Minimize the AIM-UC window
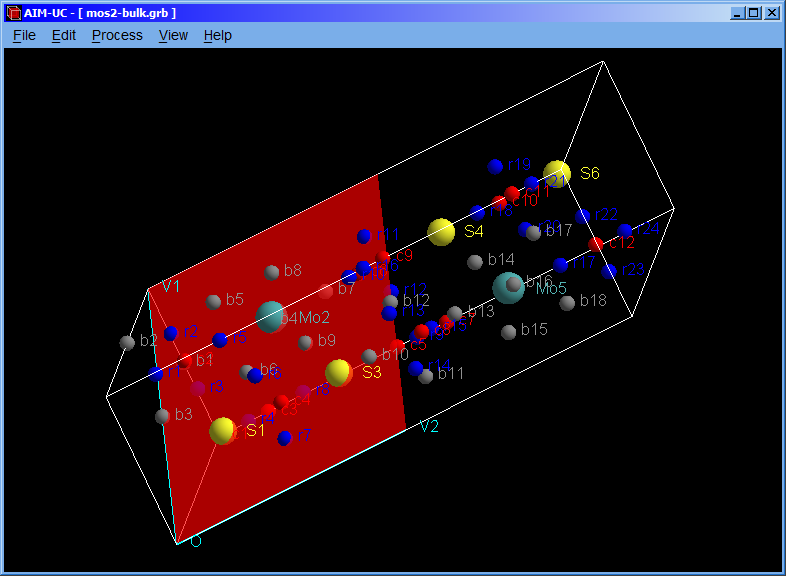This screenshot has height=576, width=786. point(737,13)
